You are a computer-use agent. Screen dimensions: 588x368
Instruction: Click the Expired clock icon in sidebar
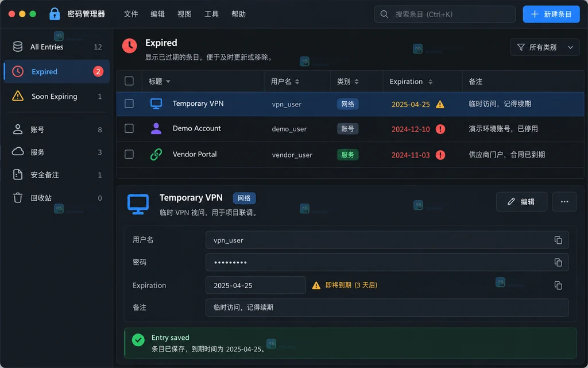18,71
